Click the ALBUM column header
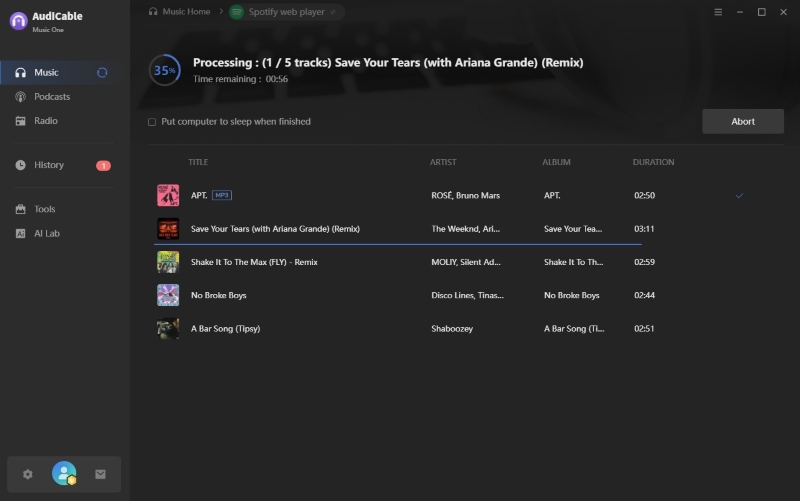 (x=556, y=162)
